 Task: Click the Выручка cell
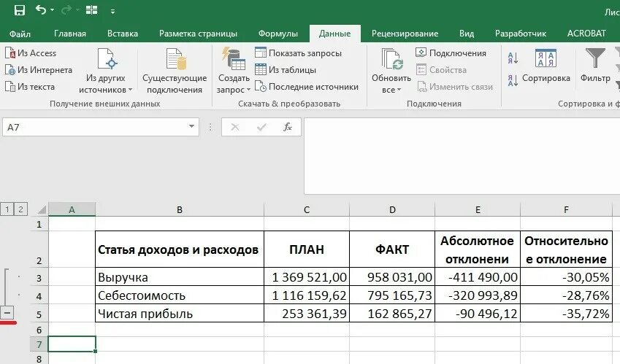point(180,276)
